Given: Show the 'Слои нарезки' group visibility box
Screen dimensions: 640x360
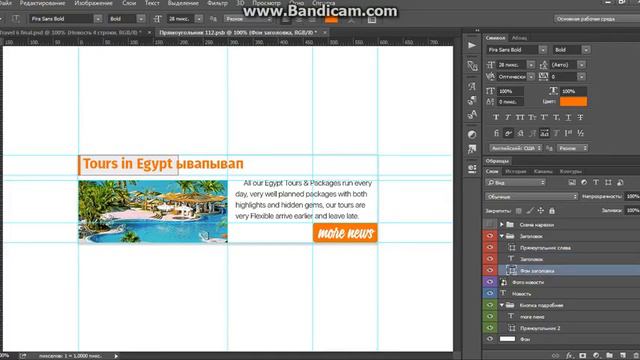Looking at the screenshot, I should (490, 224).
